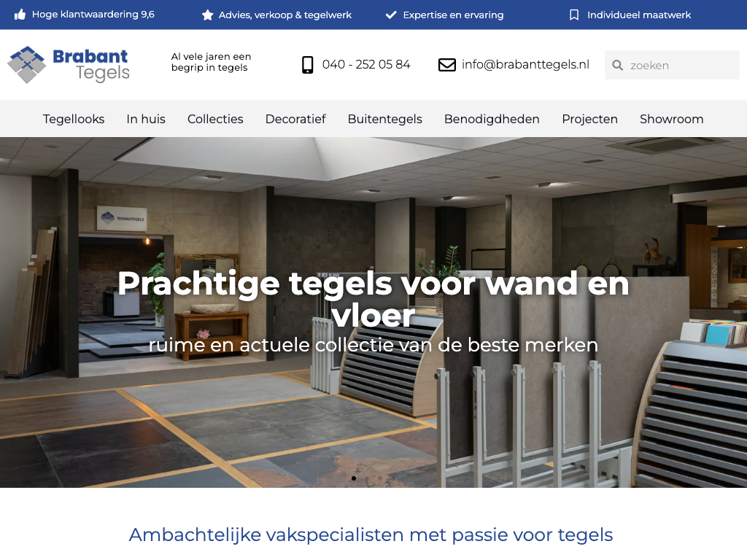Open the Tegellooks menu
This screenshot has width=747, height=560.
click(74, 119)
